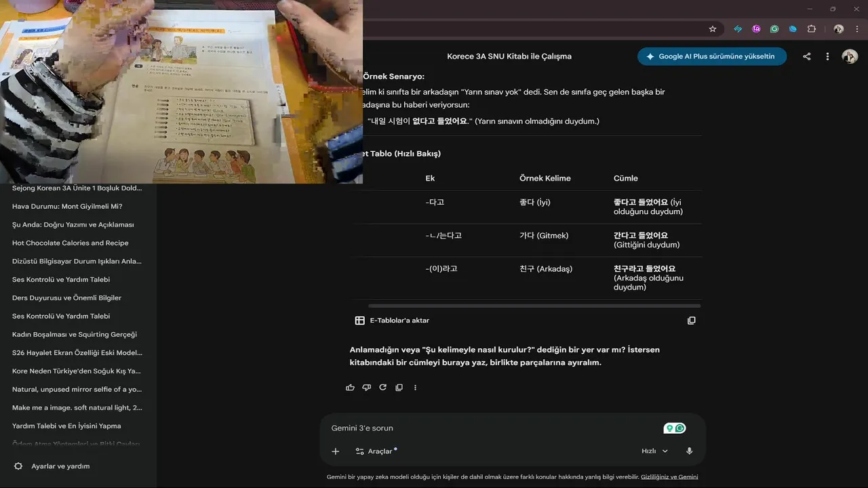Image resolution: width=868 pixels, height=488 pixels.
Task: Open chat Natural, unpused mirror selfie
Action: (x=77, y=389)
